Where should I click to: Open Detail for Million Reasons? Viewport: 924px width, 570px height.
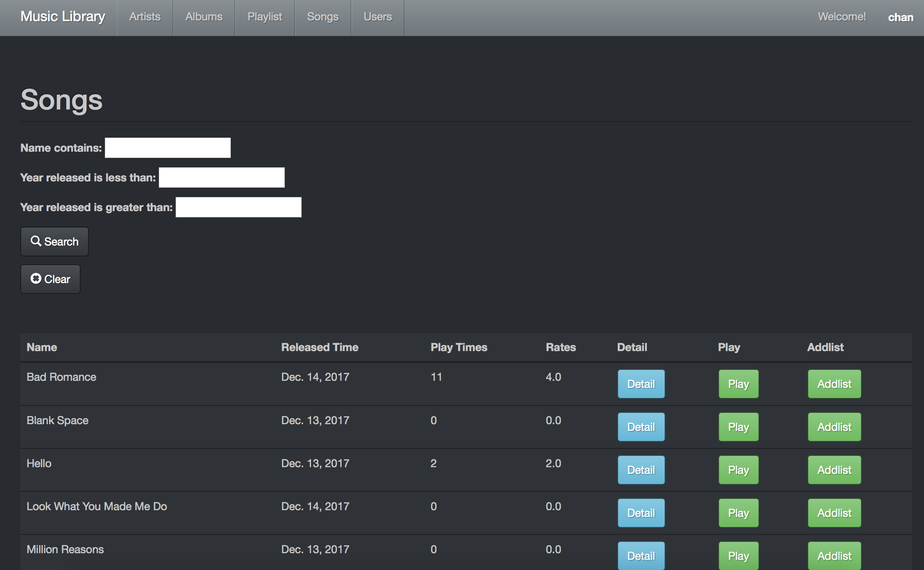click(x=641, y=556)
